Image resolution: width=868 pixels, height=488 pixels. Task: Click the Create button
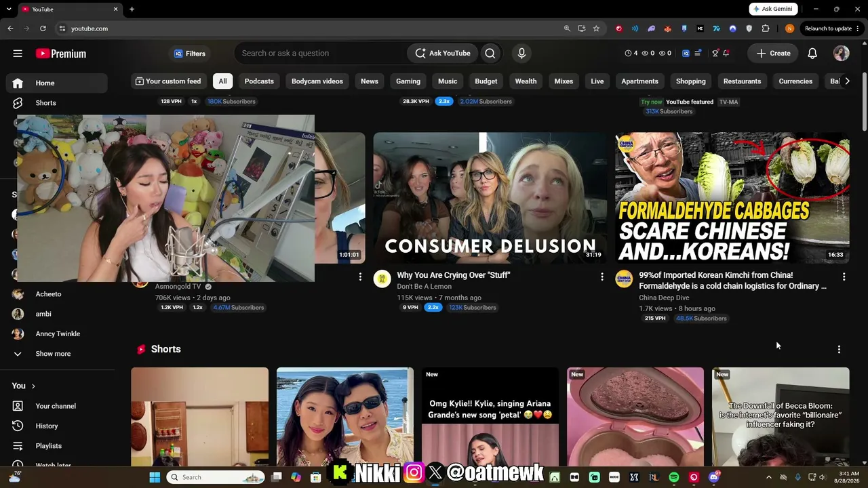pos(773,54)
